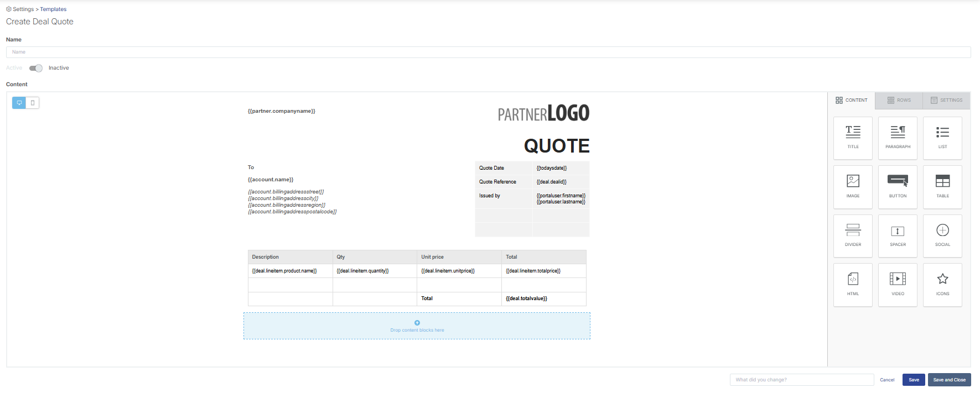Add a Divider content block
980x393 pixels.
coord(853,236)
